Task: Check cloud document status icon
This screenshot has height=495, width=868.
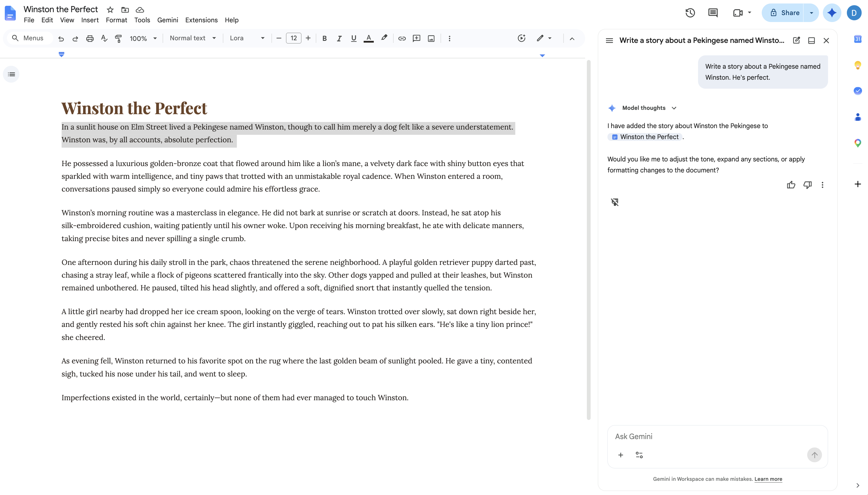Action: point(140,10)
